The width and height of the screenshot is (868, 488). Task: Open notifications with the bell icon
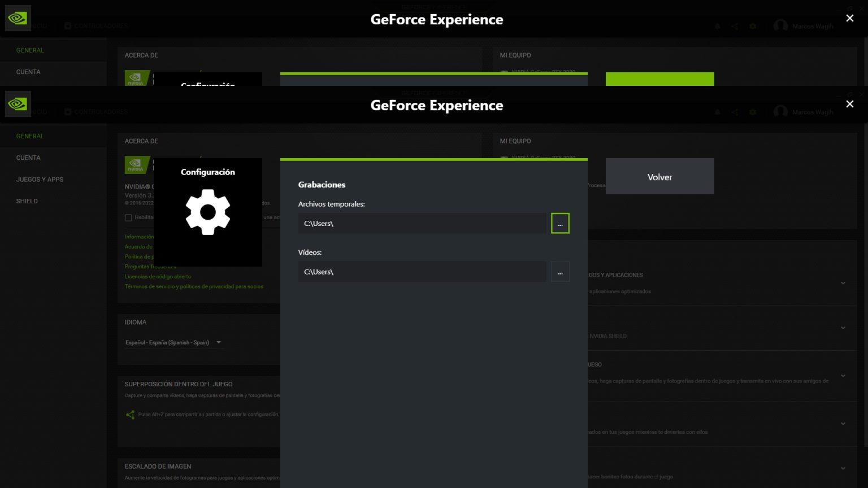[717, 112]
